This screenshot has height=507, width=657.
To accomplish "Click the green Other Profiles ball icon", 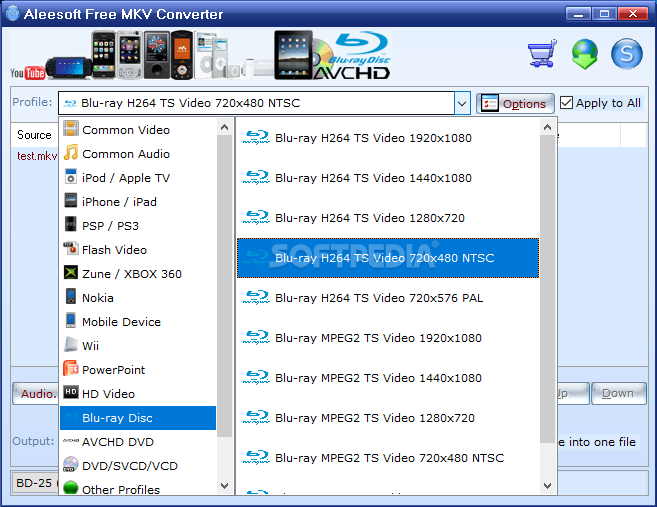I will [71, 488].
